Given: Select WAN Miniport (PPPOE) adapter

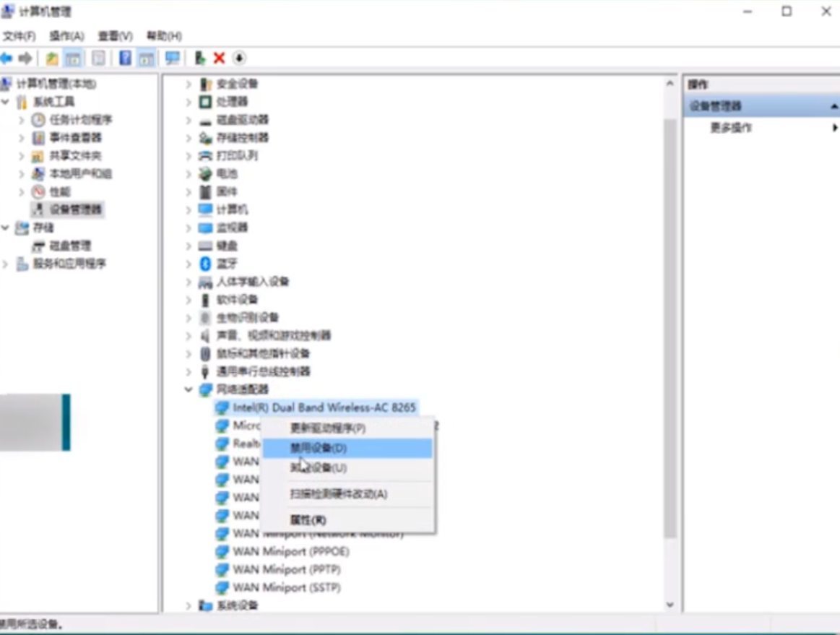Looking at the screenshot, I should 291,551.
